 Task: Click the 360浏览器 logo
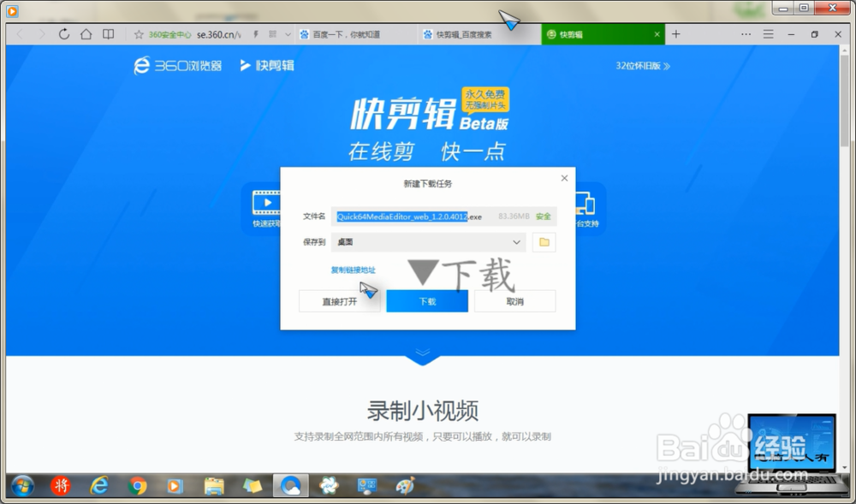178,65
